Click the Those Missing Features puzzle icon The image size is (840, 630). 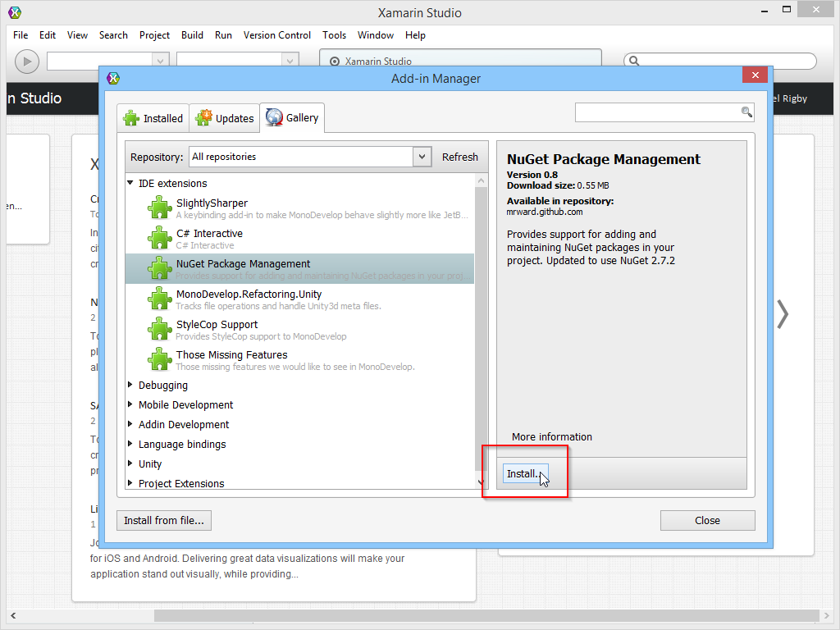click(x=160, y=359)
